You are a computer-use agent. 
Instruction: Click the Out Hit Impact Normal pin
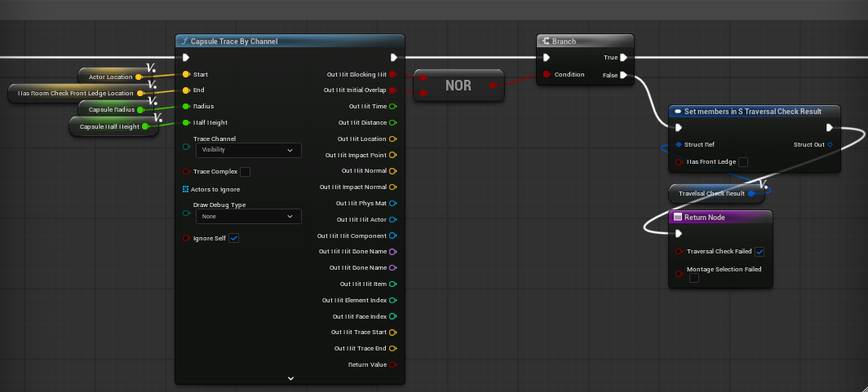pyautogui.click(x=392, y=187)
